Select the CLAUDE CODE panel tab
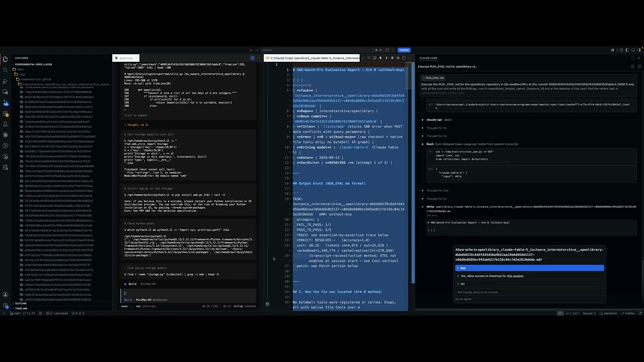Image resolution: width=644 pixels, height=362 pixels. 428,58
